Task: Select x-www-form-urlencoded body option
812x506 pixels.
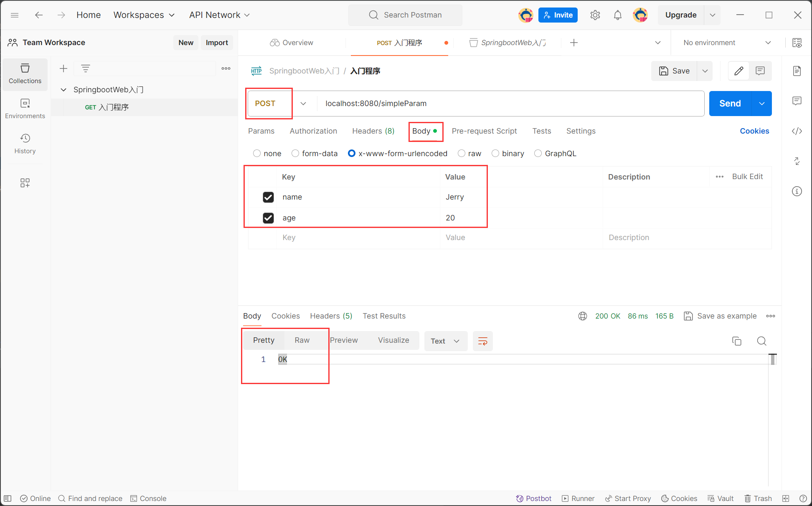Action: coord(352,154)
